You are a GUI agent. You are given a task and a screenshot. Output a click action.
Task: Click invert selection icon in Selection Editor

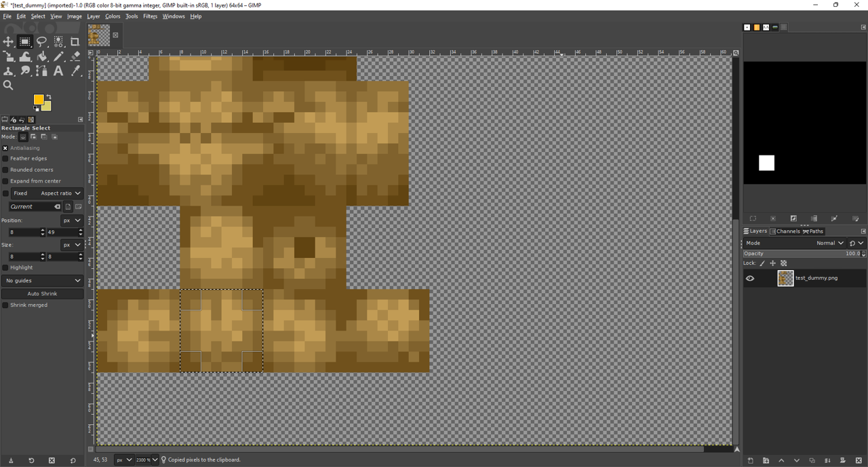click(x=793, y=219)
